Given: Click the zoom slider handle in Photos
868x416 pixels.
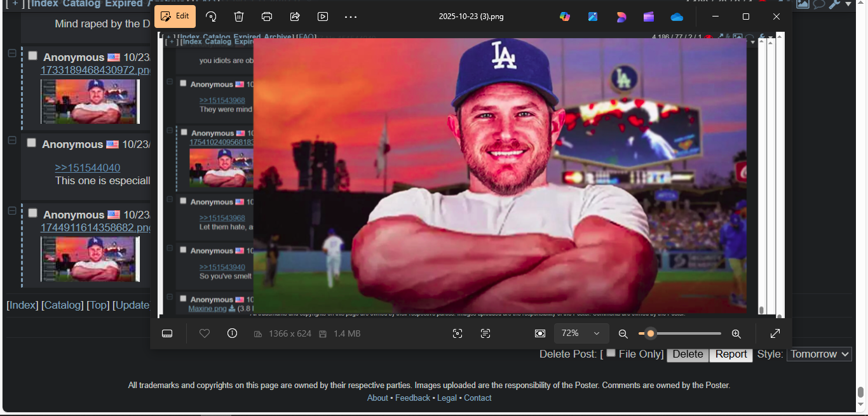Looking at the screenshot, I should coord(651,333).
